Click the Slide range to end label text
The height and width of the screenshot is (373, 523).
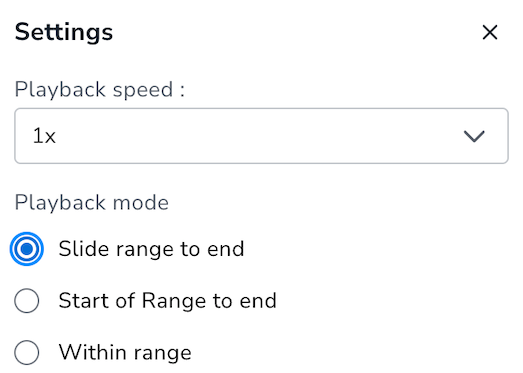coord(151,249)
